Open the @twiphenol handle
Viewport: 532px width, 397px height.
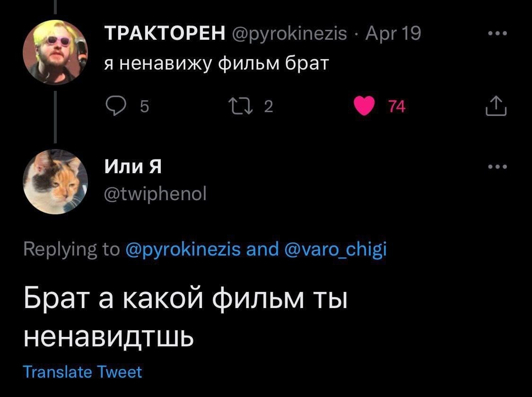pos(155,193)
